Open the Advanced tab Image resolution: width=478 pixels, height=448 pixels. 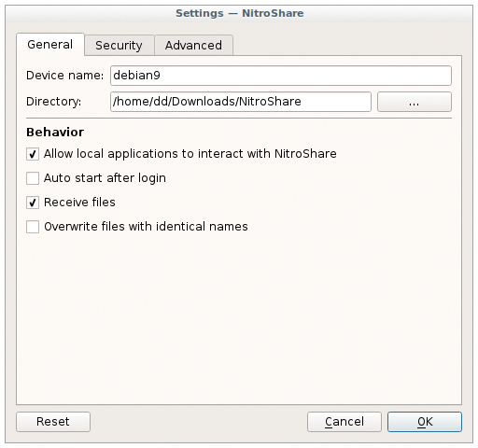pos(193,46)
